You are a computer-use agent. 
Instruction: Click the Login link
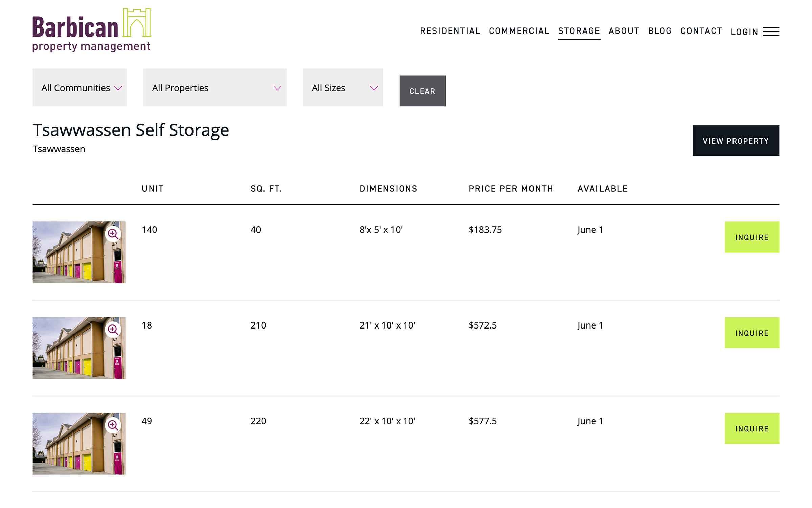tap(744, 32)
